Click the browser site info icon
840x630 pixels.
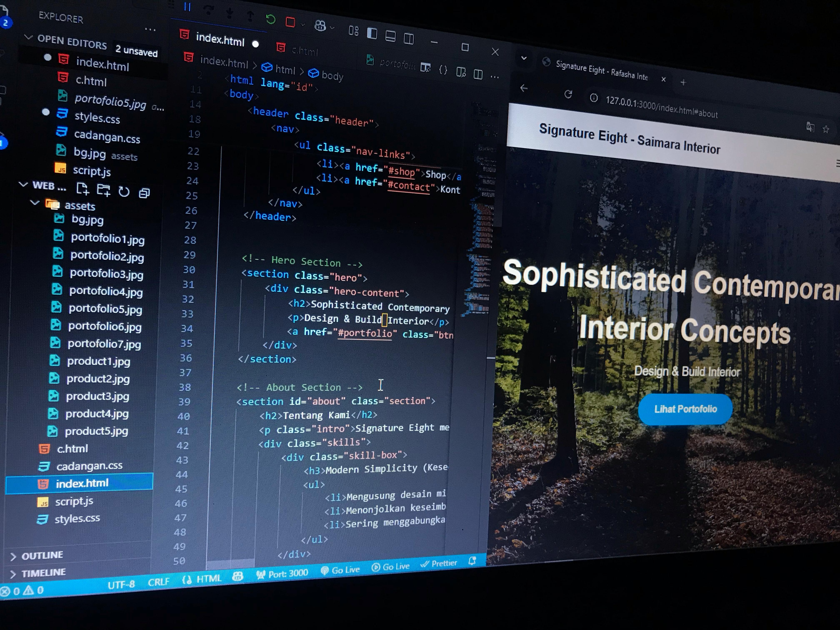coord(594,98)
